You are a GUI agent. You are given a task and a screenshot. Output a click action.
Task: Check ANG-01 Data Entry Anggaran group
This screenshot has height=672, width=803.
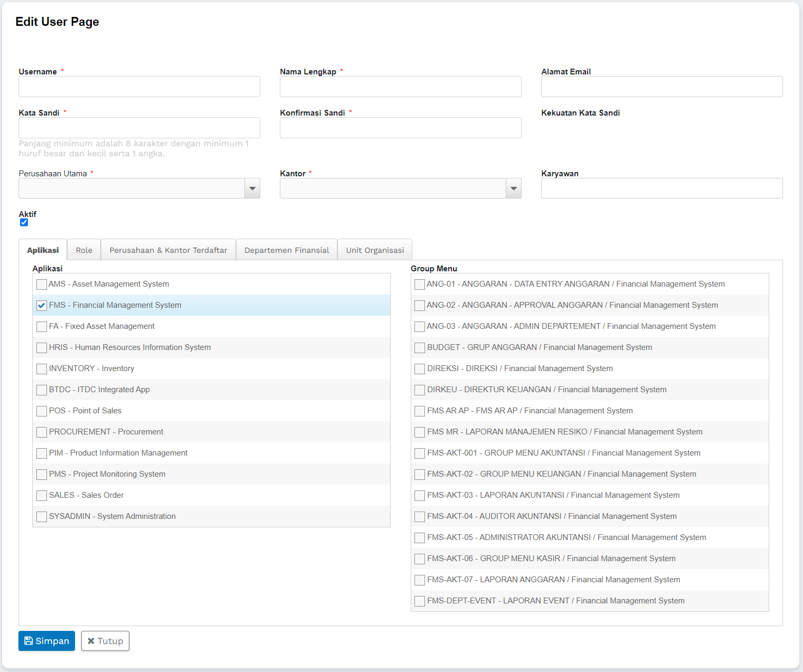click(x=420, y=285)
